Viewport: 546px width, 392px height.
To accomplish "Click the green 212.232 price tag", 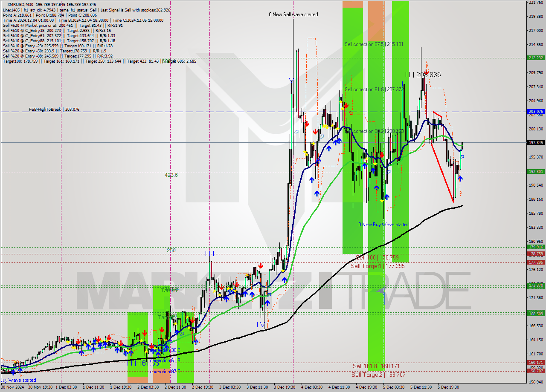I will pos(536,58).
